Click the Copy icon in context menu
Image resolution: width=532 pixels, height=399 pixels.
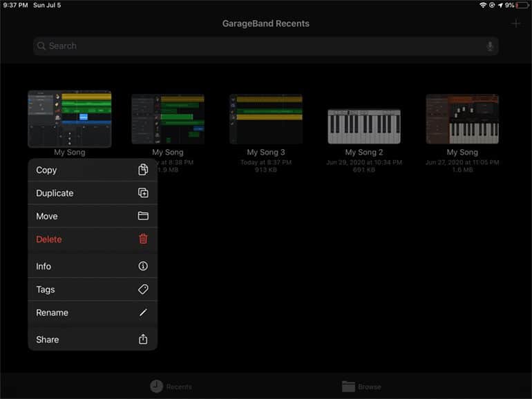[143, 170]
